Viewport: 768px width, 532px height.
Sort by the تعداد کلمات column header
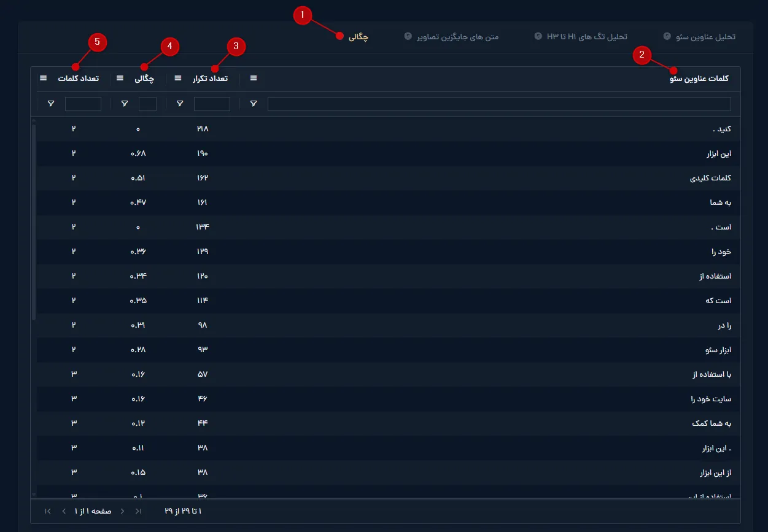(79, 79)
